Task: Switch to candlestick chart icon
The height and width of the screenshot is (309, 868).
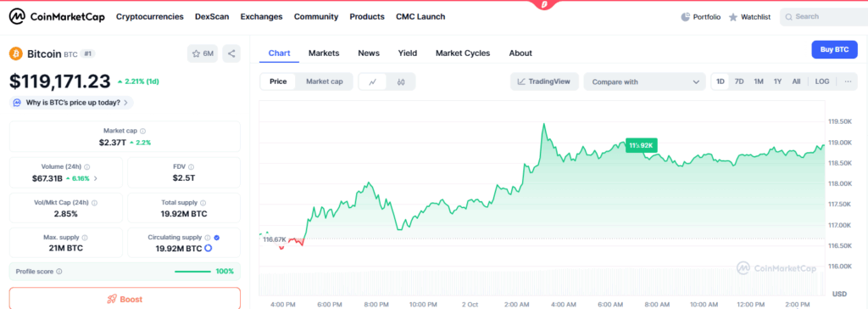Action: (401, 81)
